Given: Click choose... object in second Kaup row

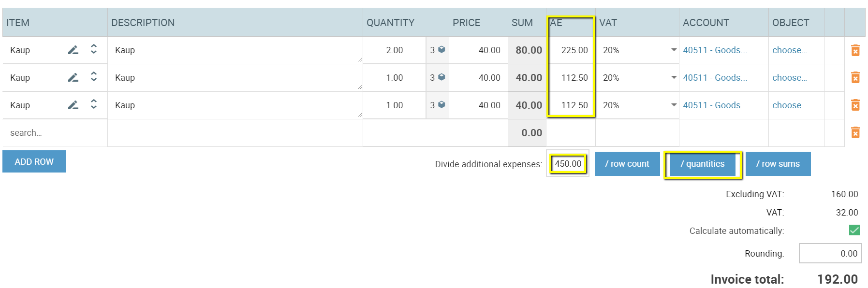Looking at the screenshot, I should 789,78.
